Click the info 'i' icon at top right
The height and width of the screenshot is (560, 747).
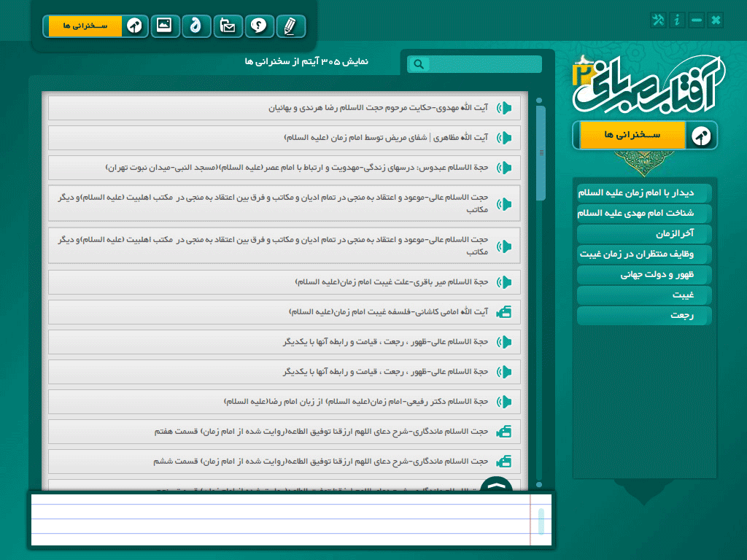[677, 20]
